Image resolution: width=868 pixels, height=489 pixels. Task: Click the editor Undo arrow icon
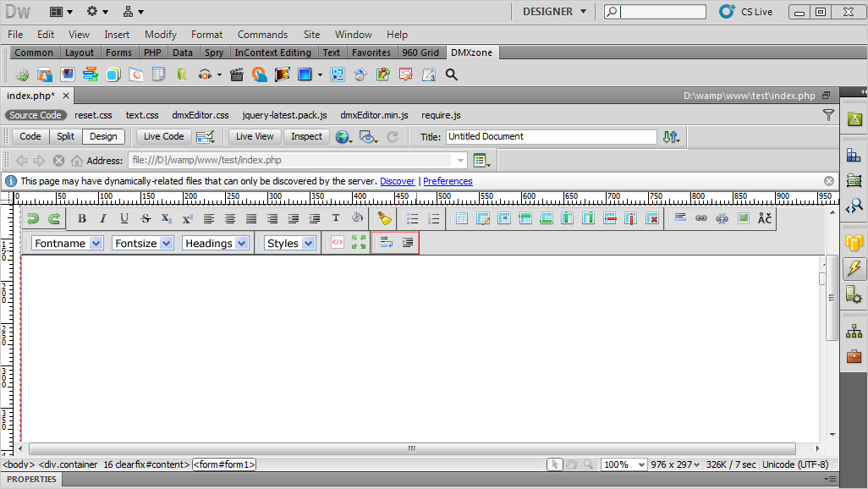33,219
